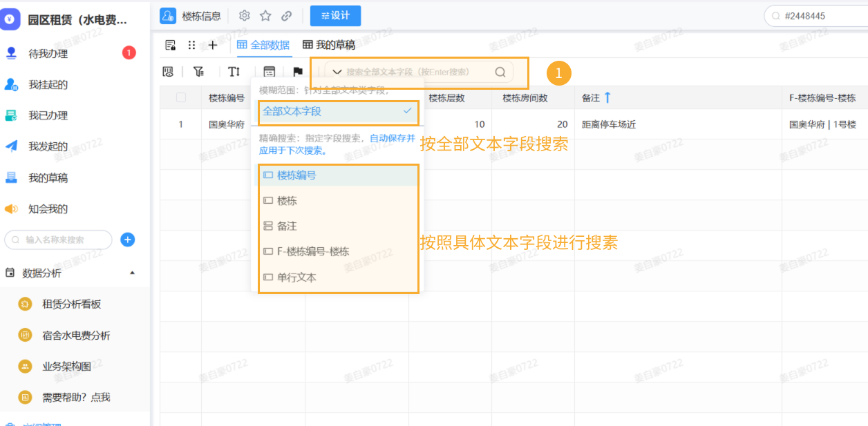Open 我已办理 in the sidebar
The image size is (868, 426).
click(x=48, y=115)
